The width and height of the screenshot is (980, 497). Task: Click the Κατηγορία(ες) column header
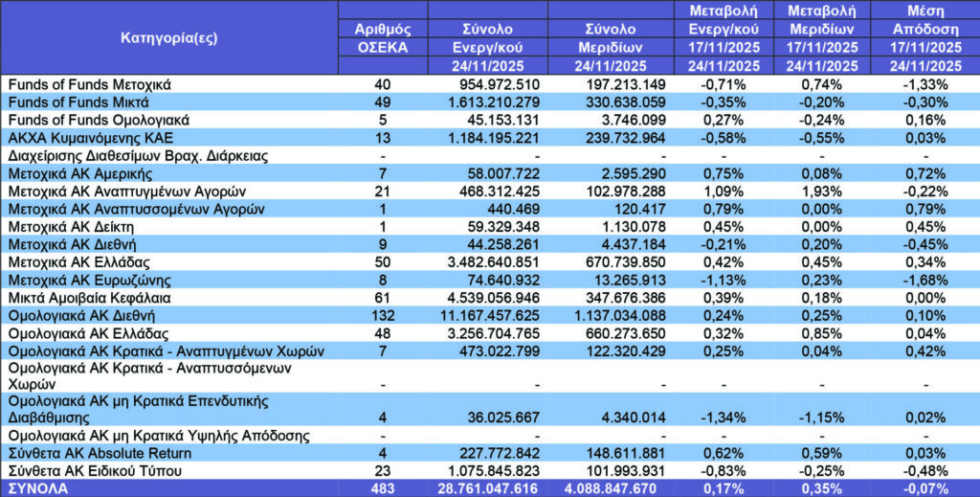[x=168, y=37]
